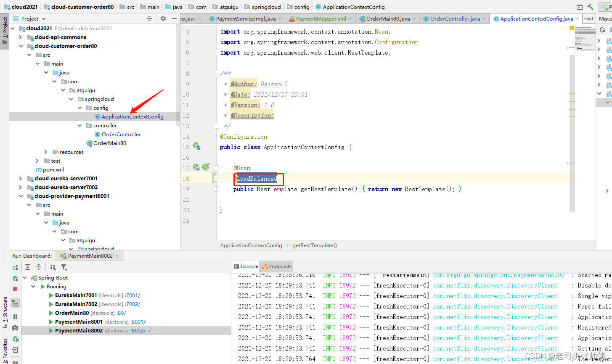Click the yellow inspection indicator square atop the editor
The width and height of the screenshot is (612, 364).
pyautogui.click(x=572, y=28)
